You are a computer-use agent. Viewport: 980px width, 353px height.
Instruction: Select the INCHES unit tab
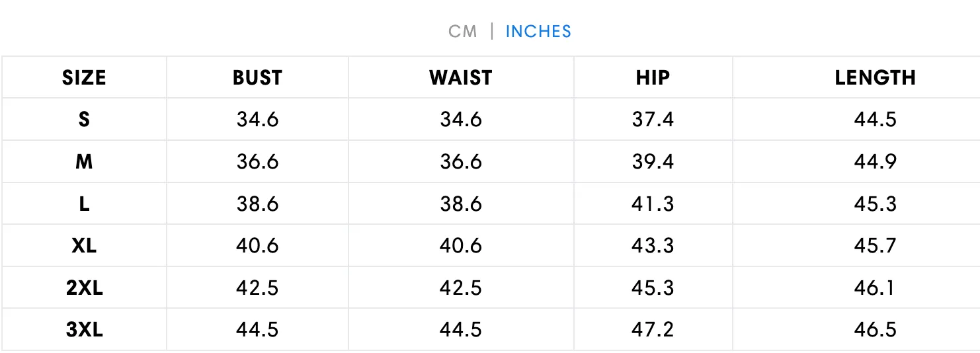pyautogui.click(x=538, y=31)
